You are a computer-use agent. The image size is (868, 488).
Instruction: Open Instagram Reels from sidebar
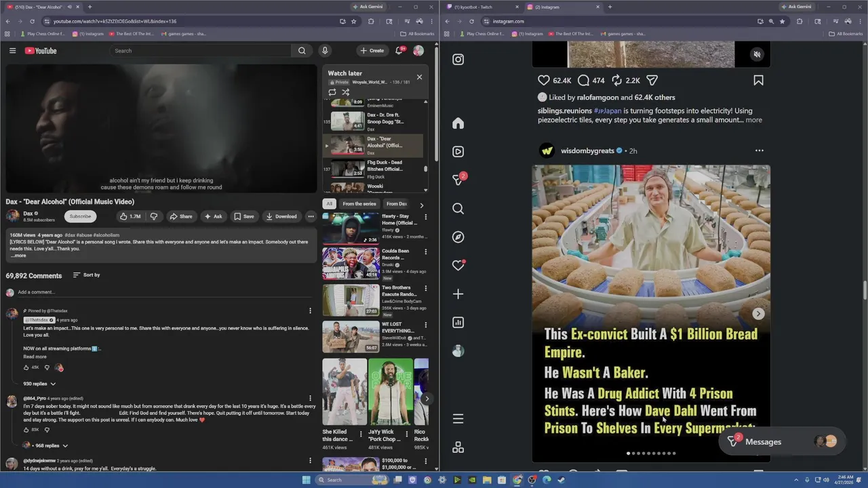click(458, 152)
